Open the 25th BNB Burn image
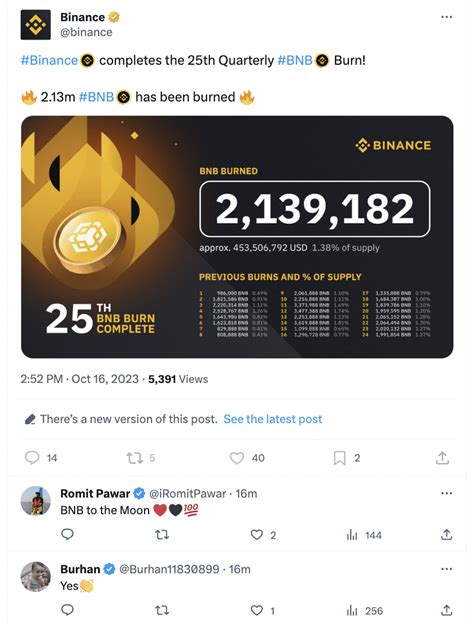 237,237
